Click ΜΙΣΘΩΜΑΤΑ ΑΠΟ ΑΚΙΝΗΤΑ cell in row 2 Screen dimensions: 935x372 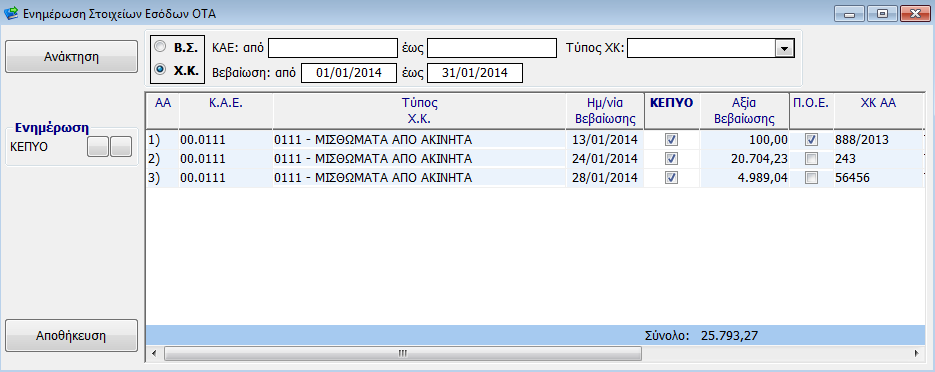pyautogui.click(x=420, y=159)
